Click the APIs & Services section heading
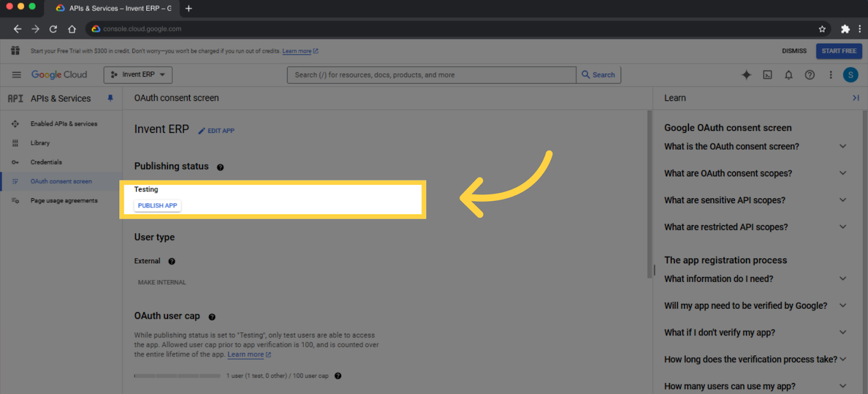 coord(61,98)
